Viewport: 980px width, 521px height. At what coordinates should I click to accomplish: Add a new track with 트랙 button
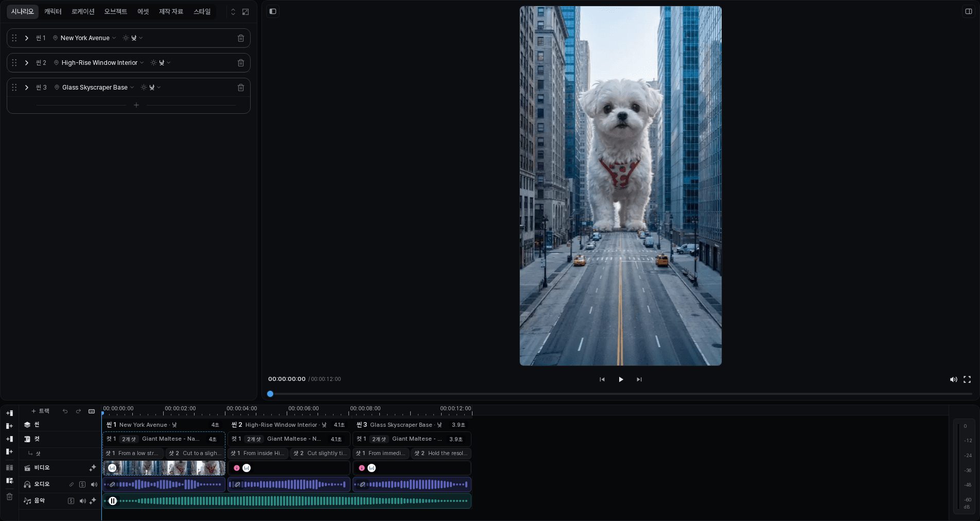pyautogui.click(x=40, y=411)
